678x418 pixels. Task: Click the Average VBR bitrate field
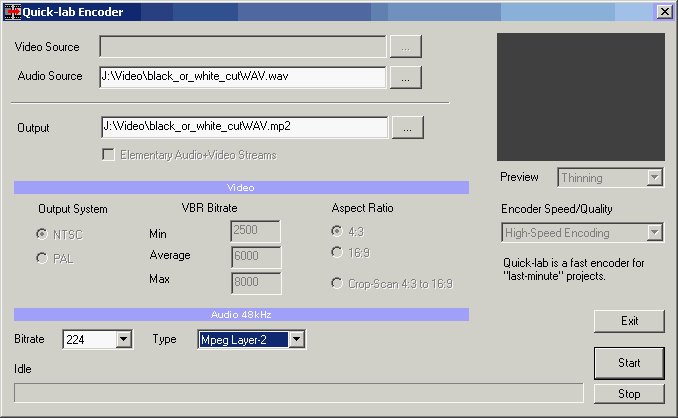coord(256,257)
